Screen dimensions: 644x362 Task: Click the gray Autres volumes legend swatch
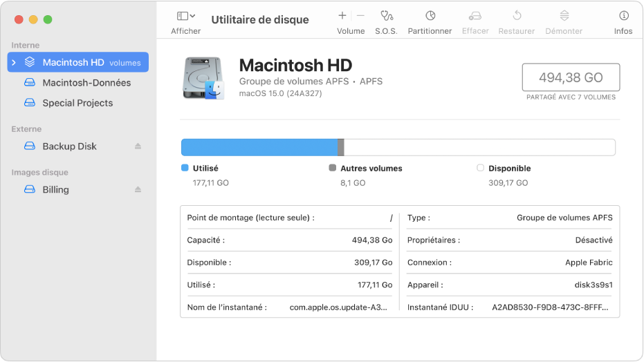click(333, 168)
